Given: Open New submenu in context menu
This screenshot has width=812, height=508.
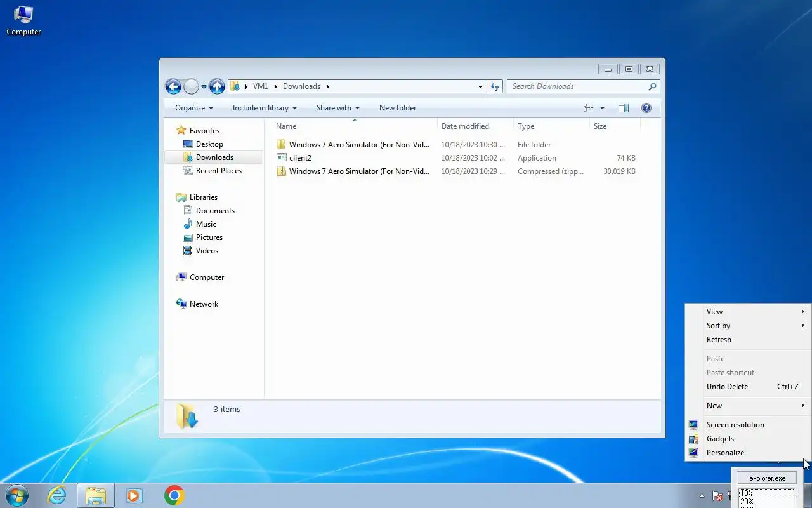Looking at the screenshot, I should point(749,406).
